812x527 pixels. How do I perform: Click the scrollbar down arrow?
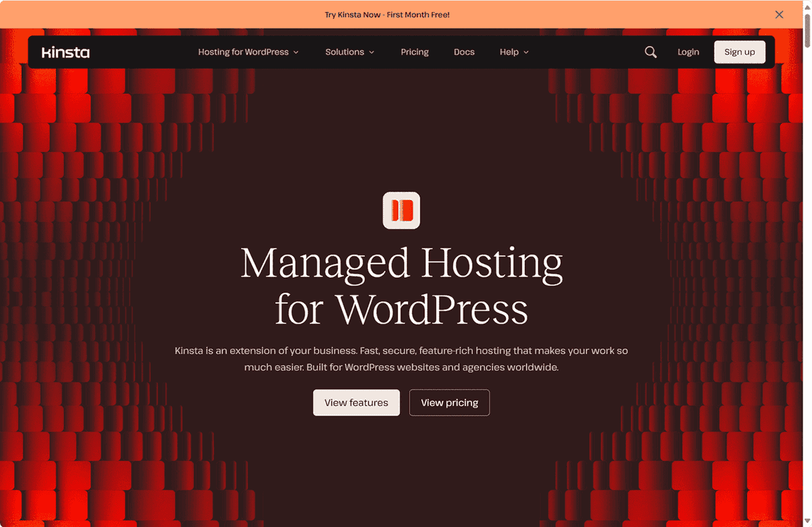coord(807,522)
